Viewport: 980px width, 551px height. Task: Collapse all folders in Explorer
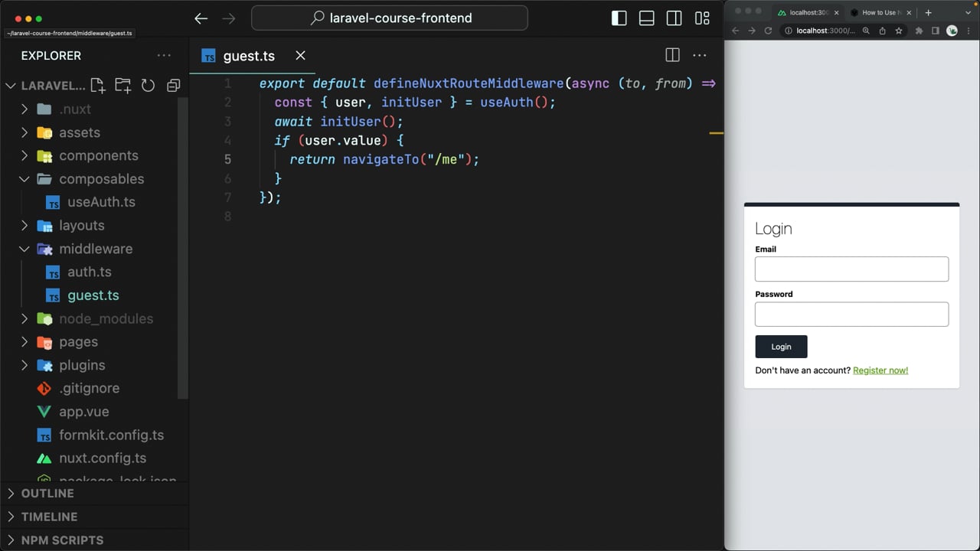point(174,86)
